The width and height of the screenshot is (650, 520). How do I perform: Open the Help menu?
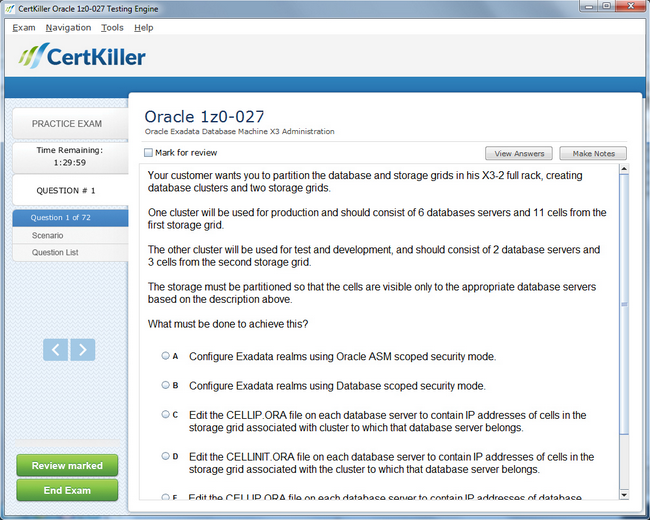tap(143, 28)
